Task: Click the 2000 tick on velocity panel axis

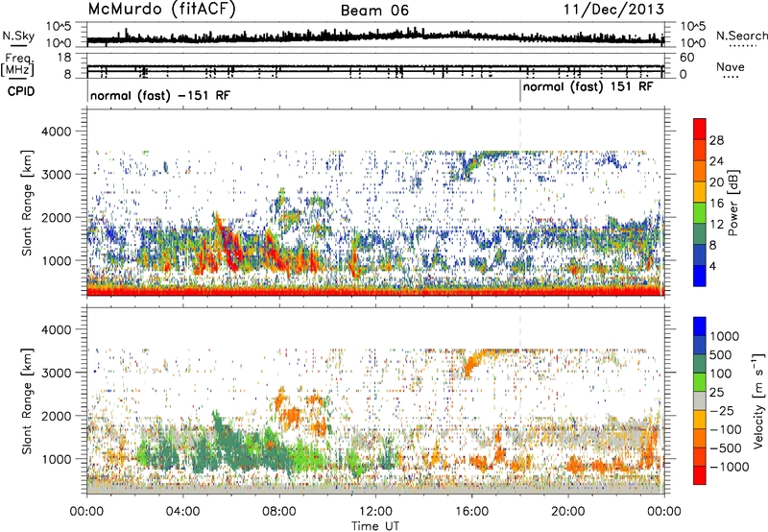Action: pyautogui.click(x=56, y=416)
